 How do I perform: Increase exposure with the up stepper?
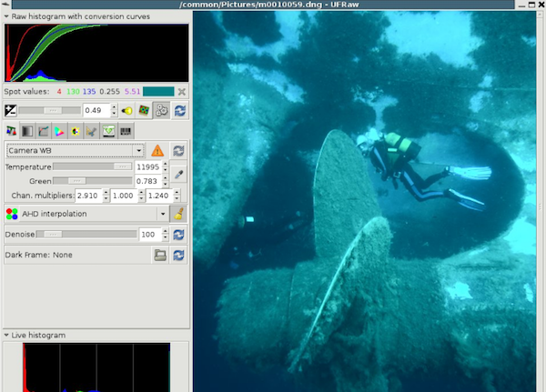click(x=114, y=107)
